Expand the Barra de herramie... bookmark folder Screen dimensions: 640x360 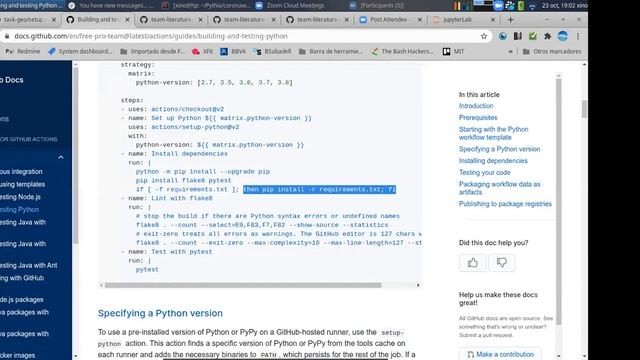pos(331,51)
